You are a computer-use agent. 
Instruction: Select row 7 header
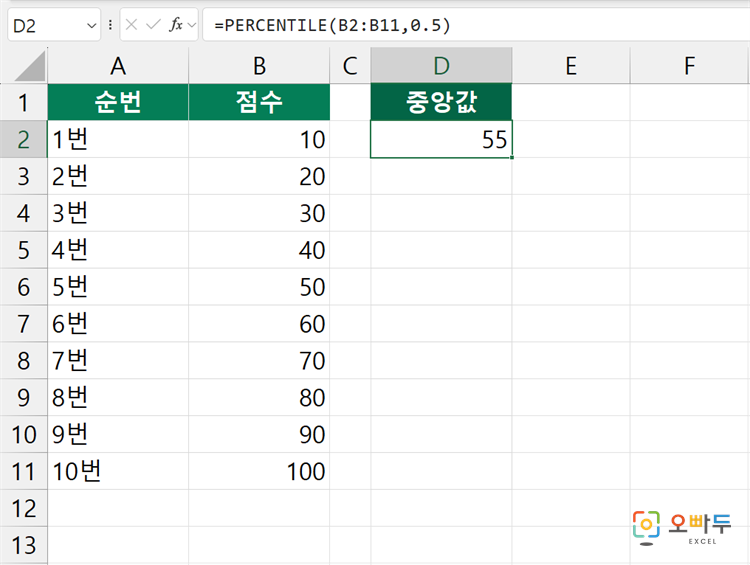coord(23,323)
